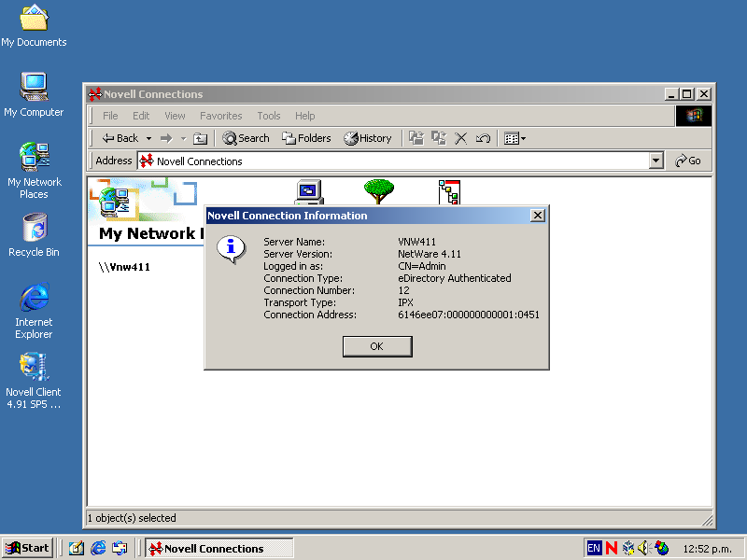
Task: Click the Windows logo throbber icon
Action: (x=693, y=116)
